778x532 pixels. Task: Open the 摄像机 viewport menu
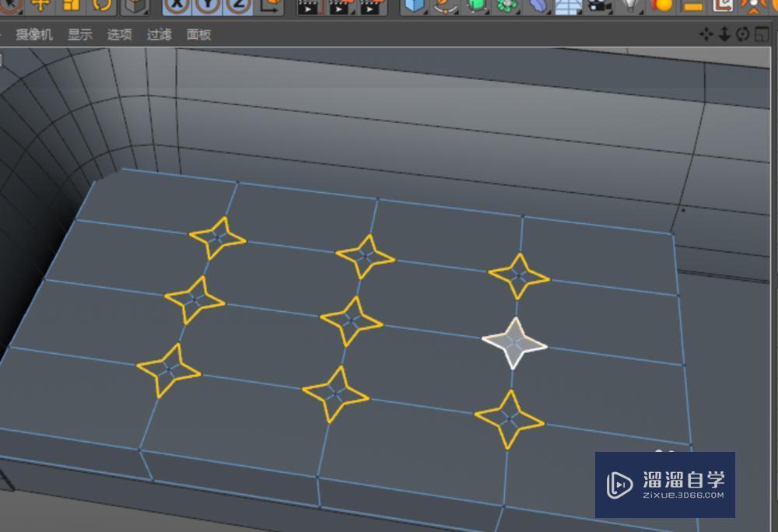click(34, 35)
